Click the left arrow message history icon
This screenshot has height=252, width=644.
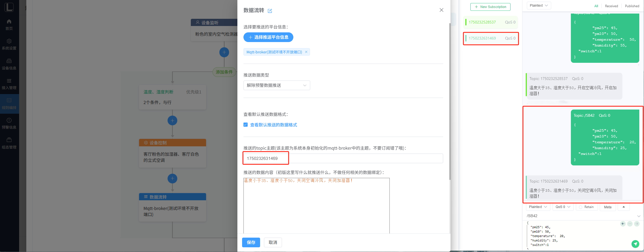[x=623, y=224]
